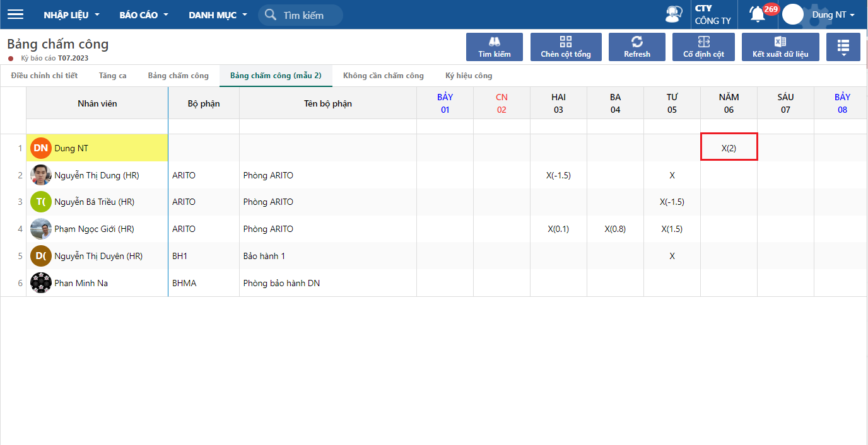Open the hamburger main menu
This screenshot has height=445, width=868.
pyautogui.click(x=15, y=14)
